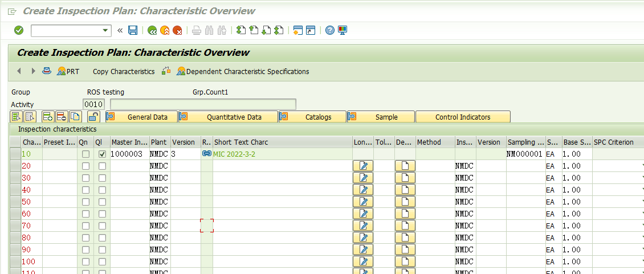Viewport: 644px width, 274px height.
Task: Click the Find Next binoculars icon
Action: 222,30
